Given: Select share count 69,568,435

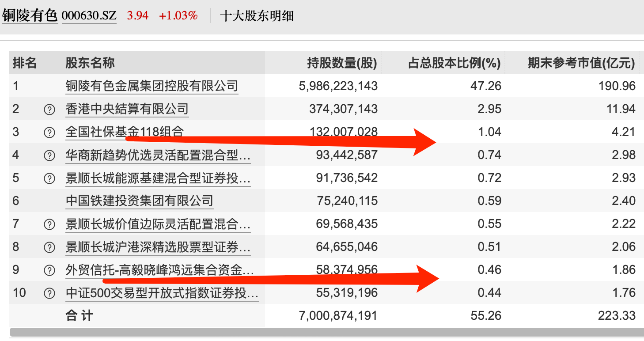Looking at the screenshot, I should pos(347,224).
